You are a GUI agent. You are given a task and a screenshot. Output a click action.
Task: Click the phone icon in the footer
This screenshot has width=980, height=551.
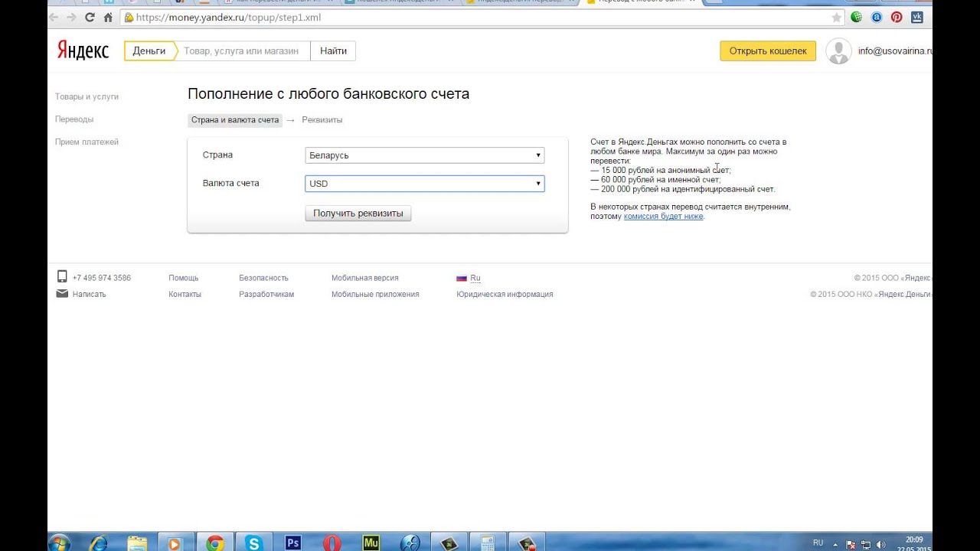pyautogui.click(x=62, y=277)
